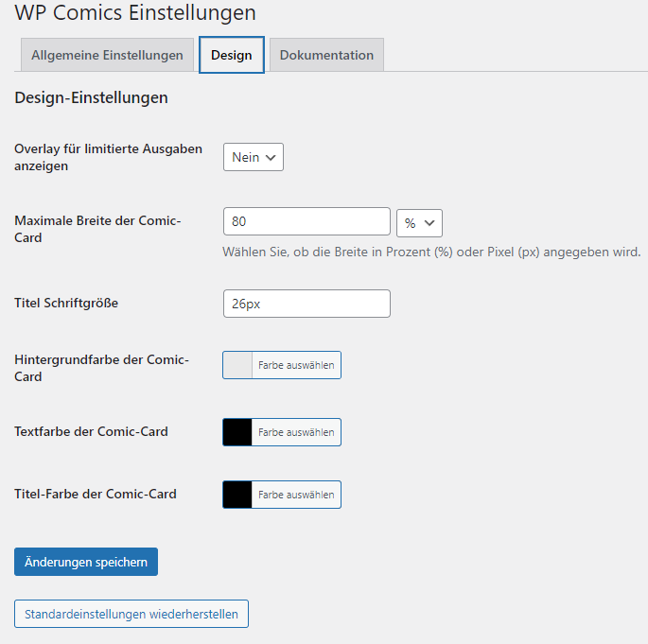
Task: Click the Titel Schriftgröße input field
Action: click(306, 304)
